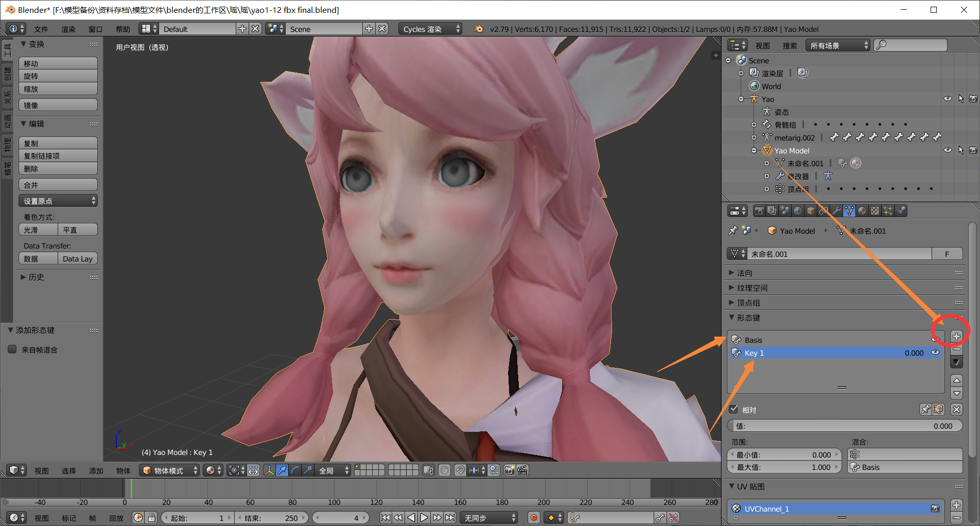Open the 'Cycles 渲染' render engine dropdown

[x=430, y=29]
